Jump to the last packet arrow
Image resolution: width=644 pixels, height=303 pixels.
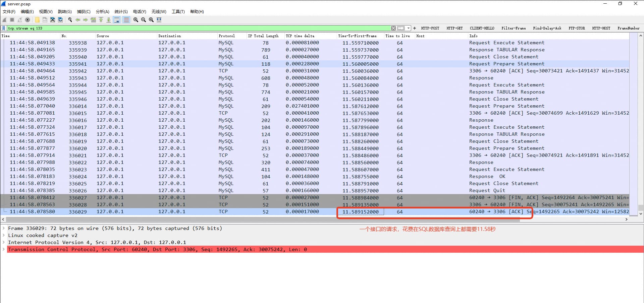coord(109,20)
